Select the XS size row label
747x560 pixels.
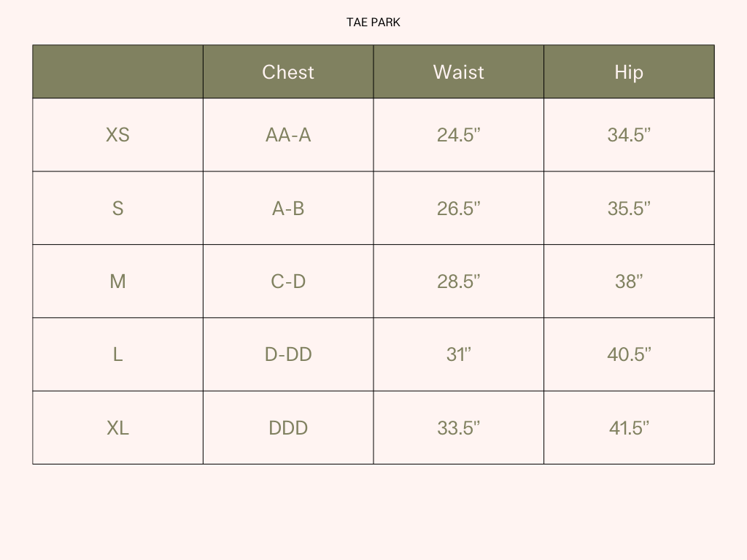click(x=117, y=135)
